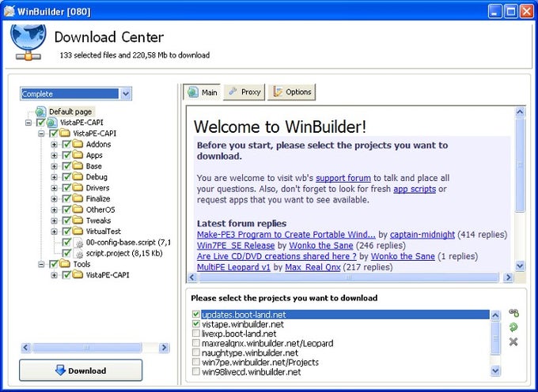538x392 pixels.
Task: Click welcome page scroll down arrow
Action: pos(520,266)
